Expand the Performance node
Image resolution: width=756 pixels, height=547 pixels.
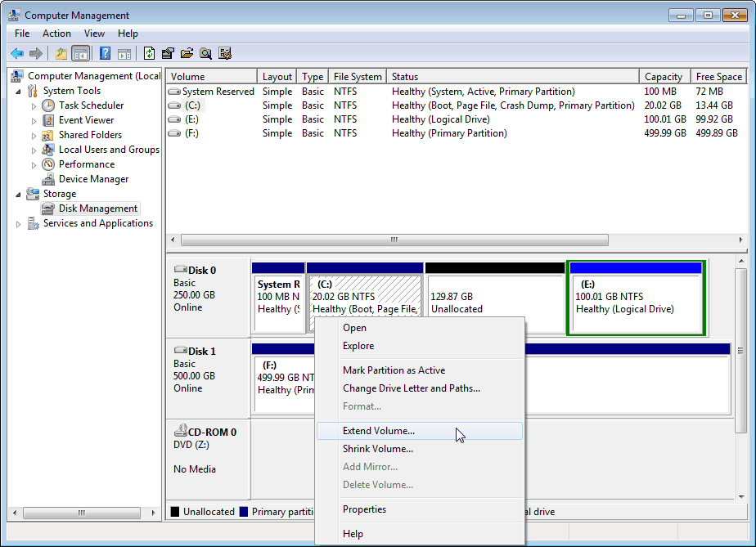point(34,165)
